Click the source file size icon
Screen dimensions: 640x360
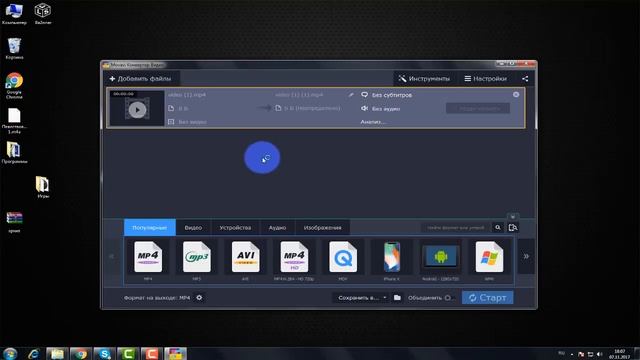click(171, 108)
